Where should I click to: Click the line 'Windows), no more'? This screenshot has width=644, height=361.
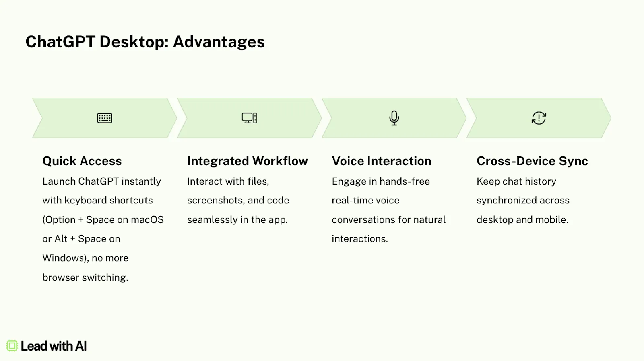(86, 258)
